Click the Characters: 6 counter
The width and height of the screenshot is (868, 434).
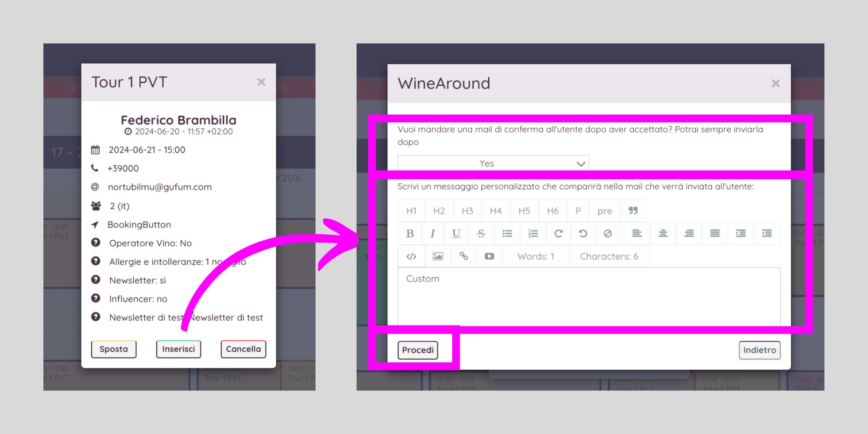pos(609,256)
